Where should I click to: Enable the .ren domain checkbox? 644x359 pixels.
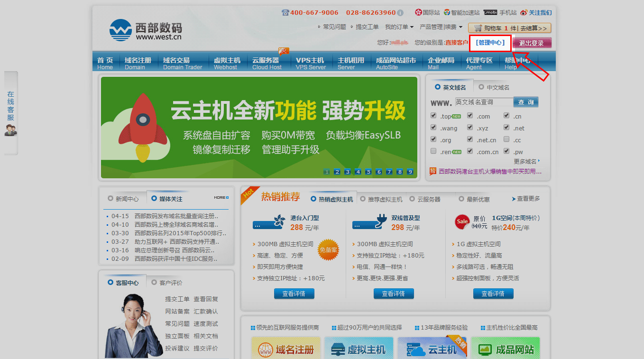(x=433, y=151)
